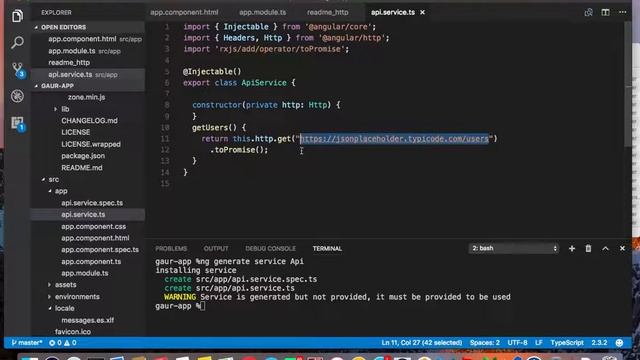The width and height of the screenshot is (640, 360).
Task: Open the Source Control view icon
Action: coord(18,69)
